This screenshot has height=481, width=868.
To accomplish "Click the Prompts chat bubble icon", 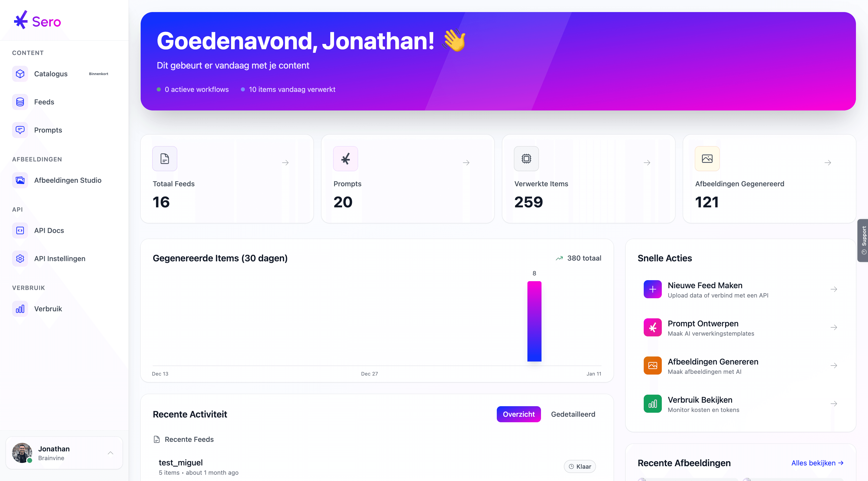I will coord(20,130).
